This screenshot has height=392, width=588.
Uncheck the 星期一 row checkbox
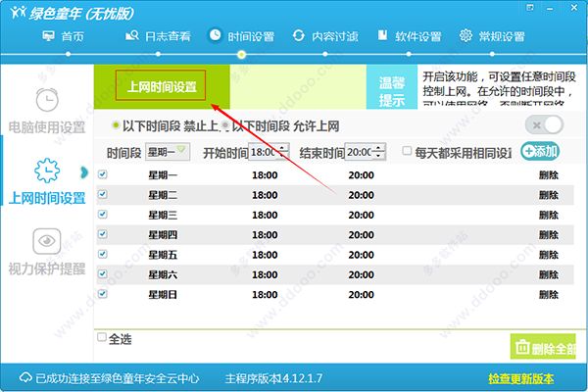[102, 174]
